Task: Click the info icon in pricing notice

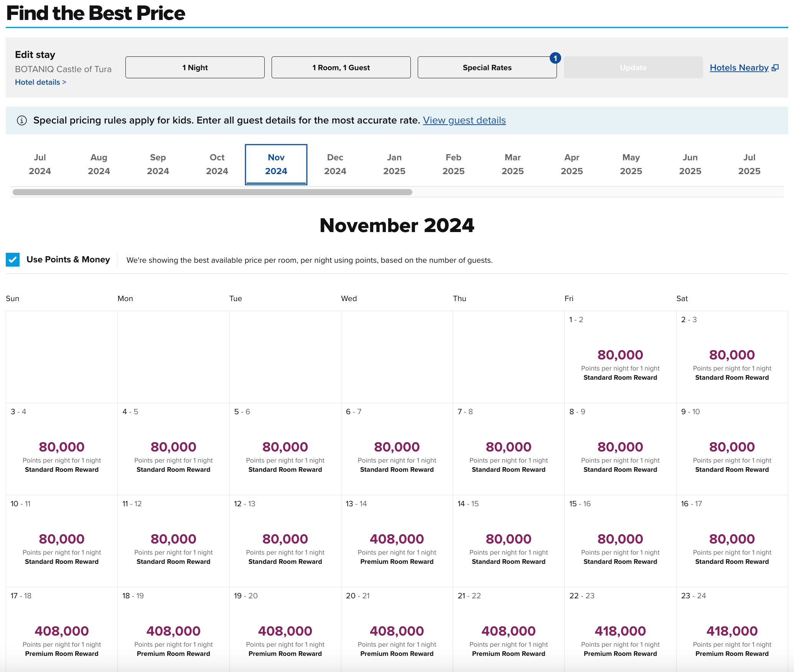Action: [x=22, y=120]
